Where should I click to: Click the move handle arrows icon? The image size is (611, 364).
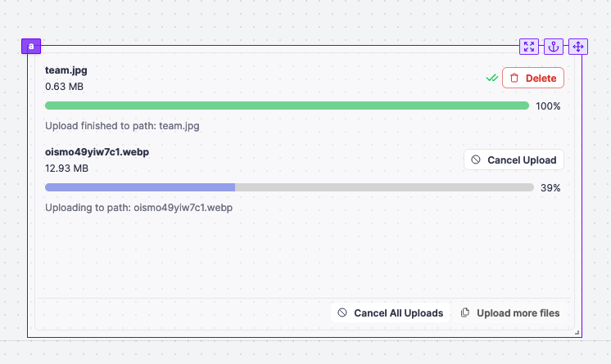[x=577, y=47]
